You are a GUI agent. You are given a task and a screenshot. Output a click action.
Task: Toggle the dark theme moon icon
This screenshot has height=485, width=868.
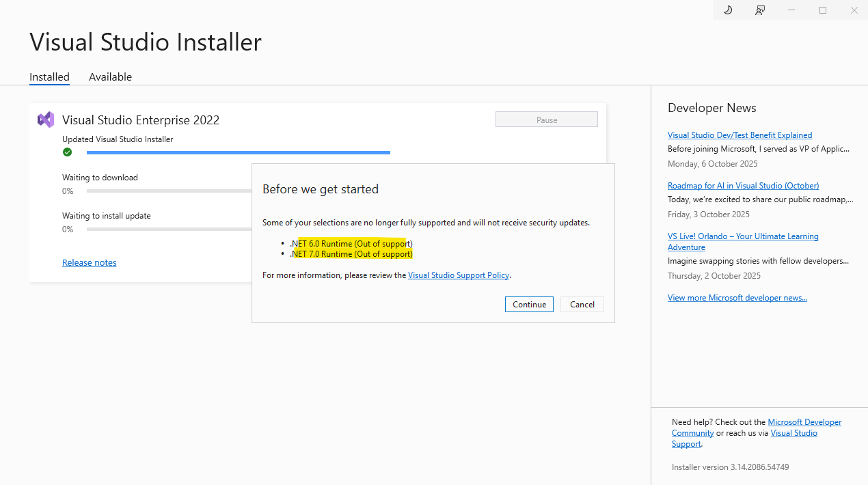[x=728, y=10]
